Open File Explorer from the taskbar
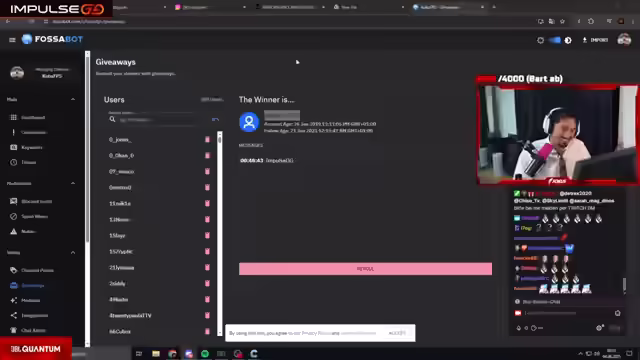 [156, 353]
